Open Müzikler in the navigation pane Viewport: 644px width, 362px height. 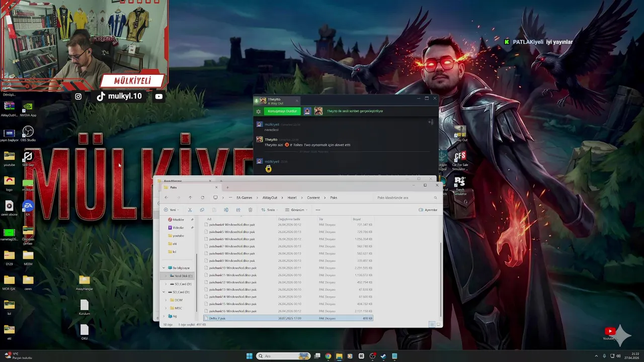[179, 220]
